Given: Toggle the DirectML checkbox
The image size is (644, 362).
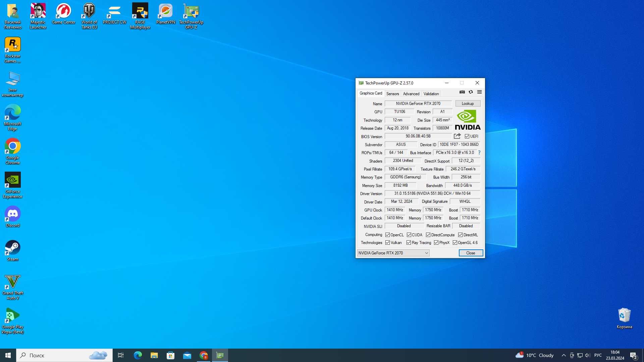Looking at the screenshot, I should 460,235.
